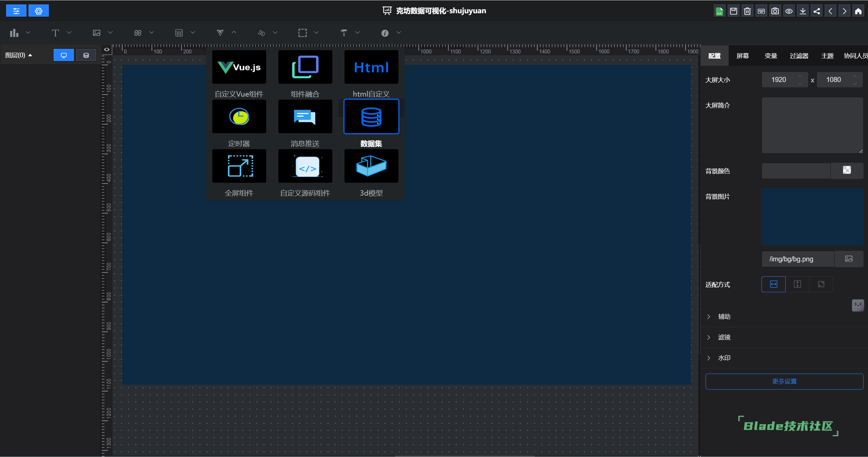Image resolution: width=868 pixels, height=457 pixels.
Task: Add the 自定义源码组件 source code component
Action: pyautogui.click(x=305, y=166)
